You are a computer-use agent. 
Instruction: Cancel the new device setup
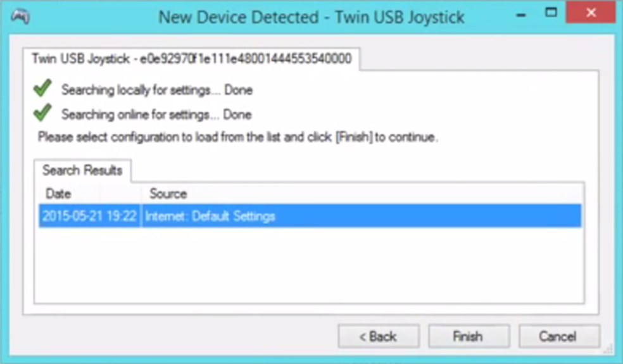[x=559, y=337]
